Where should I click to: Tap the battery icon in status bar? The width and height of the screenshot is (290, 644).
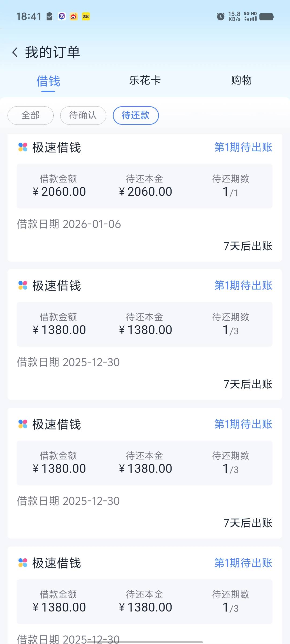click(266, 17)
